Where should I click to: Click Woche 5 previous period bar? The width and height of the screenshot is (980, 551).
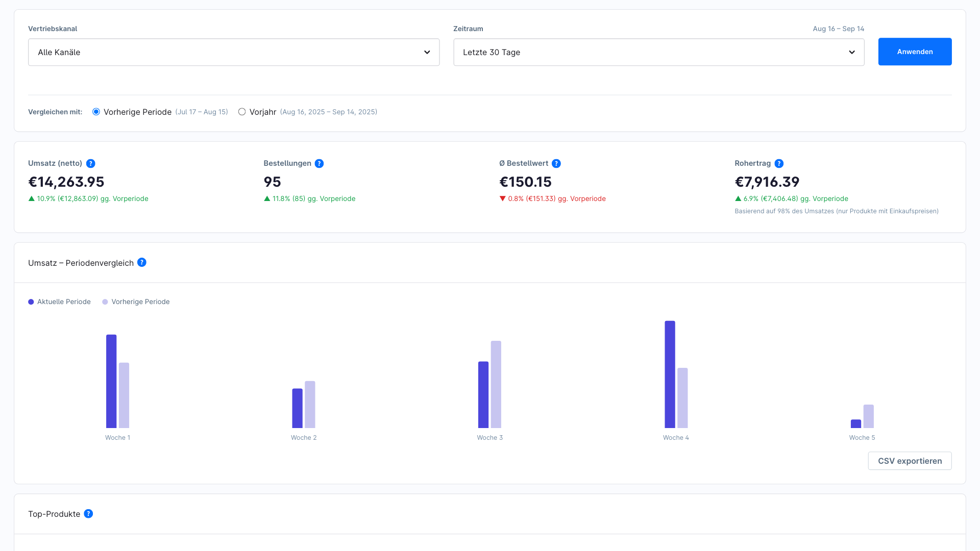(x=869, y=416)
